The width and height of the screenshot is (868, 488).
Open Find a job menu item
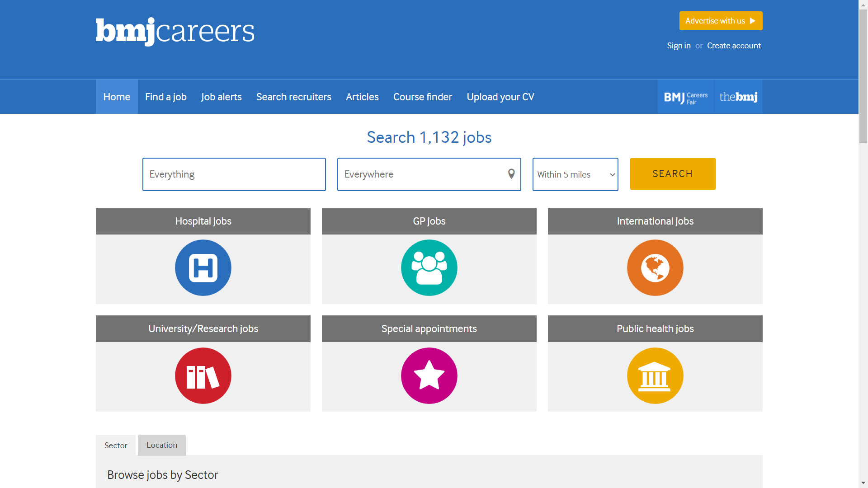[166, 97]
